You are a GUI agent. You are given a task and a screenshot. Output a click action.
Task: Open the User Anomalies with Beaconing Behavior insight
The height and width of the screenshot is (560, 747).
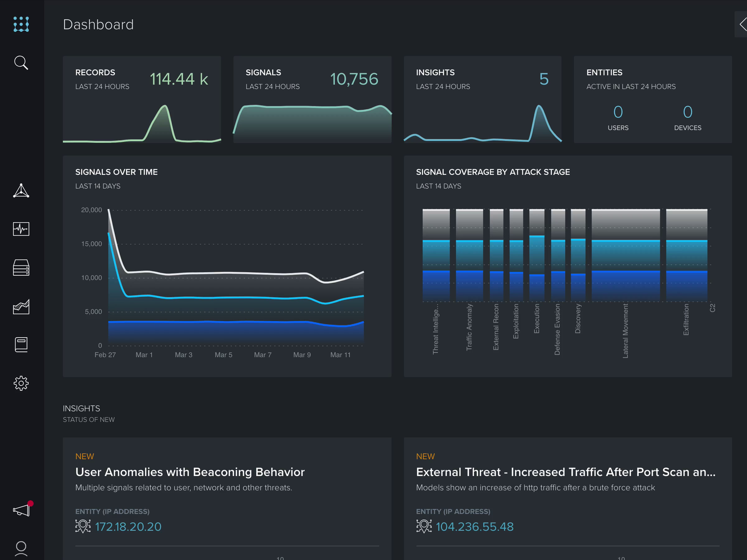[190, 472]
